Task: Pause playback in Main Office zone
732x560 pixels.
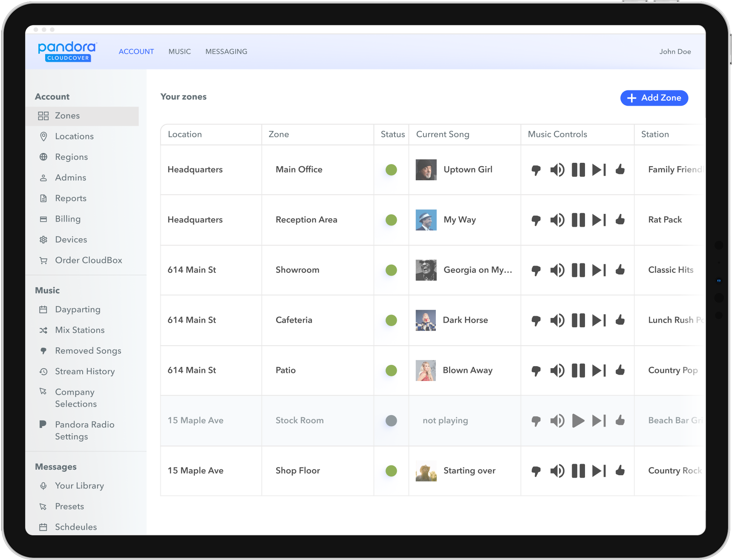Action: point(578,170)
